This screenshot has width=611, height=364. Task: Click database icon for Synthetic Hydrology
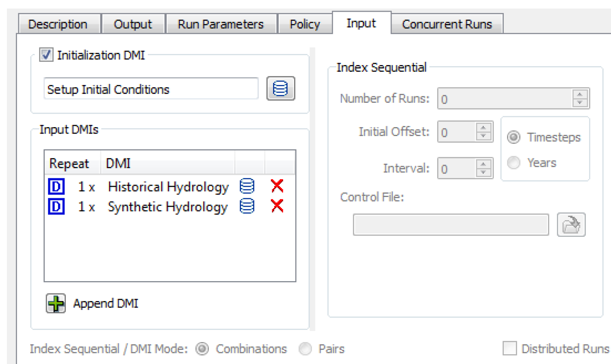[x=247, y=206]
